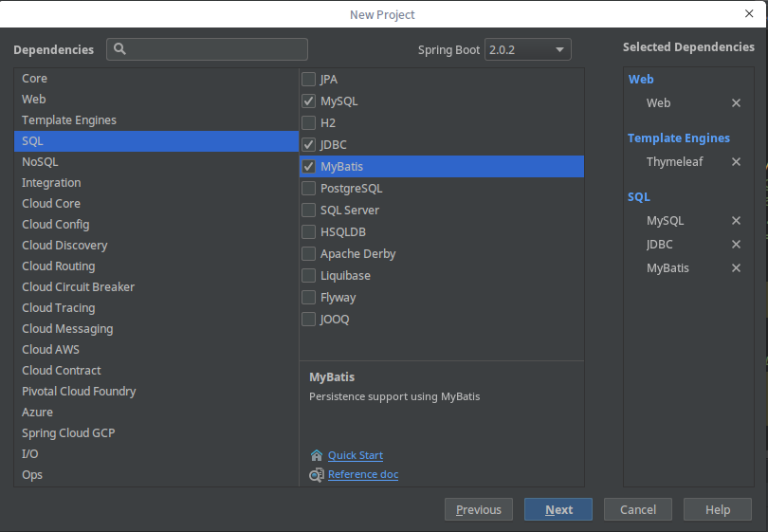Open the Cloud Core category
768x532 pixels.
coord(156,203)
